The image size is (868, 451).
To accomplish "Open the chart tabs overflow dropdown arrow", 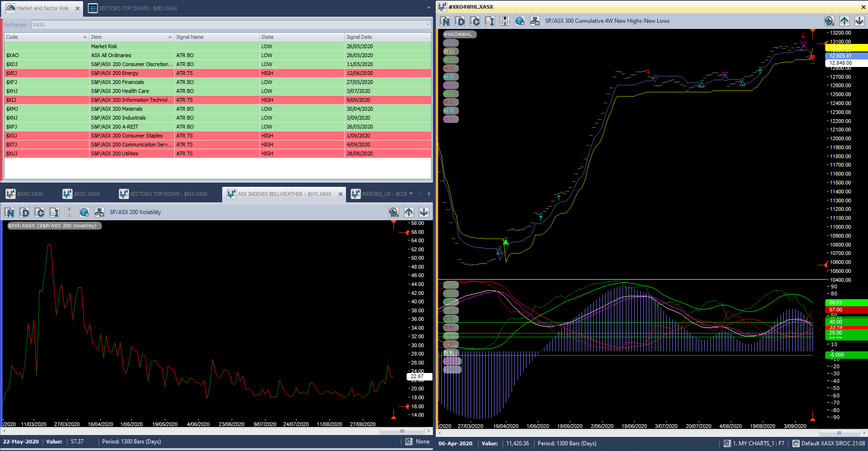I will pos(411,194).
